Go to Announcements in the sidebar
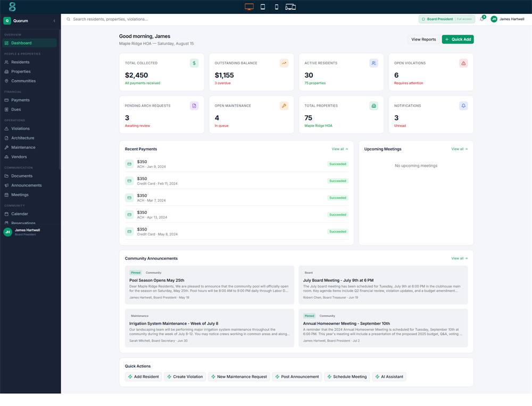Screen dimensions: 532x406 click(29, 185)
